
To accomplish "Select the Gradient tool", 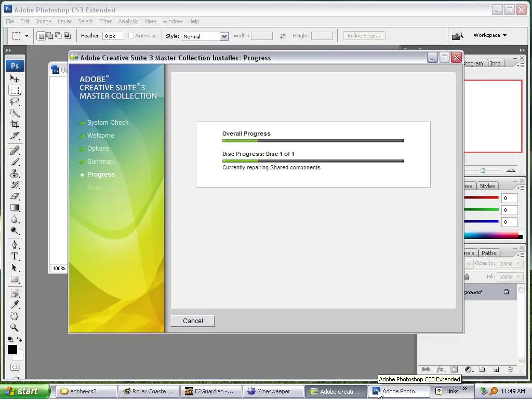I will [x=14, y=208].
